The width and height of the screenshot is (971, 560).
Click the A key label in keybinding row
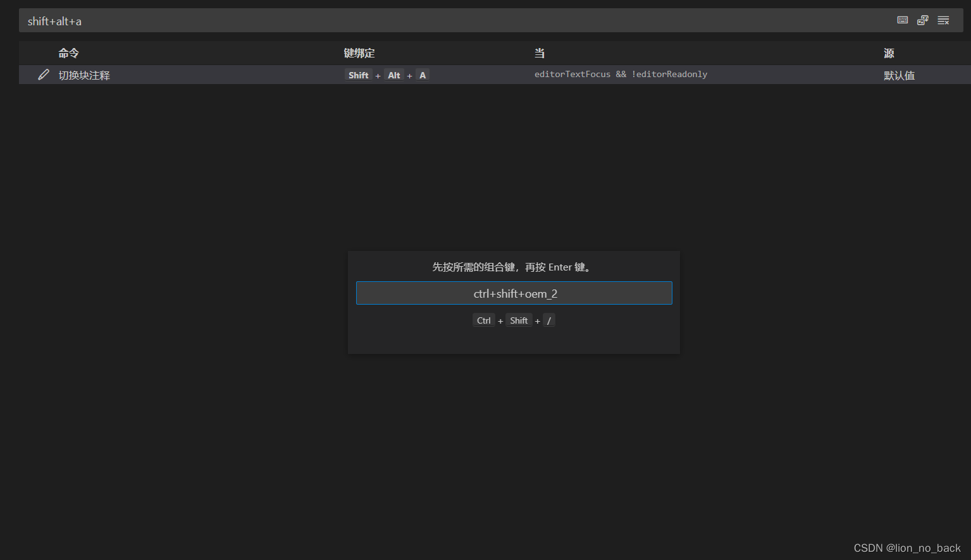pos(423,75)
